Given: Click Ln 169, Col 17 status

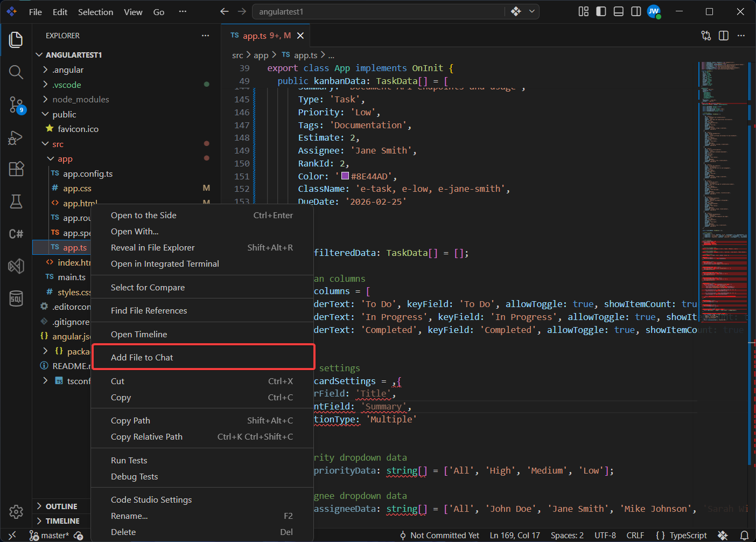Looking at the screenshot, I should [x=515, y=536].
